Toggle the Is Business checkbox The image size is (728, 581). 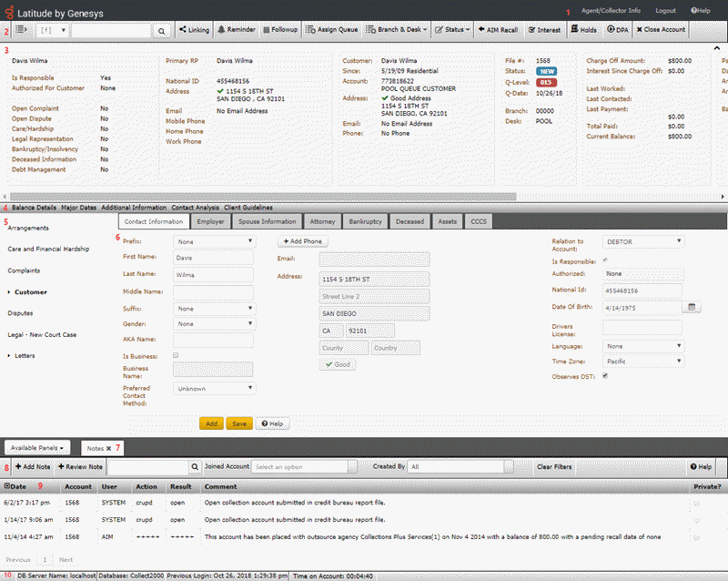pyautogui.click(x=176, y=355)
